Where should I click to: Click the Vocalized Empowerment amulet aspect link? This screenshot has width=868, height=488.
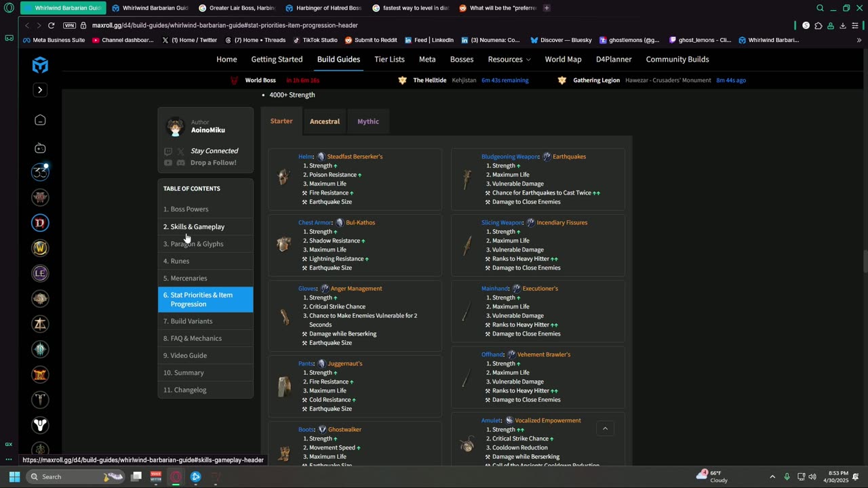(548, 420)
